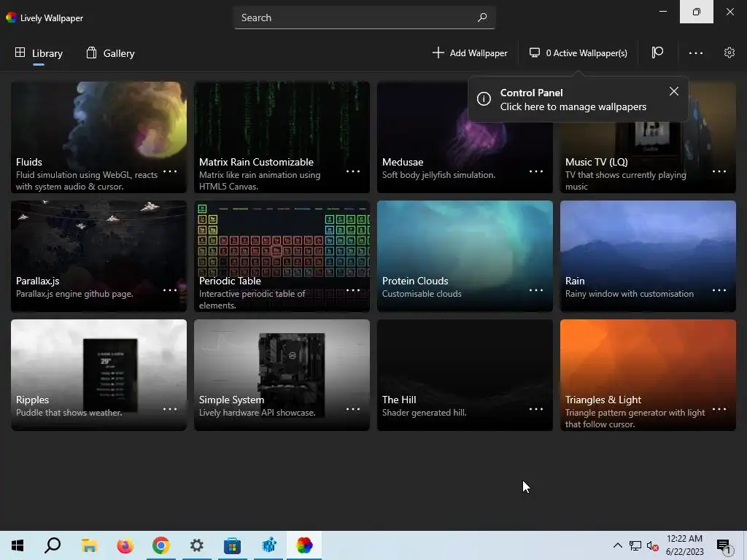Screen dimensions: 747x560
Task: Click the Lively Wallpaper taskbar icon
Action: click(x=304, y=545)
